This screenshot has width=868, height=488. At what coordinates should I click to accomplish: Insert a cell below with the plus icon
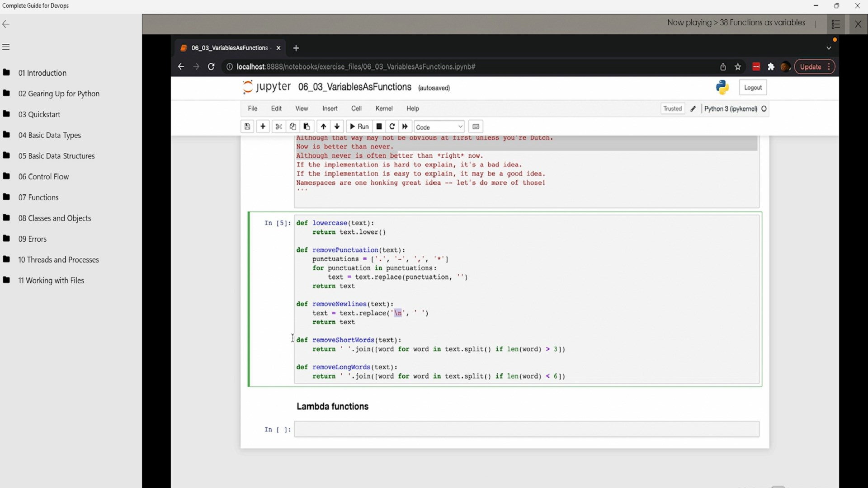pyautogui.click(x=263, y=127)
